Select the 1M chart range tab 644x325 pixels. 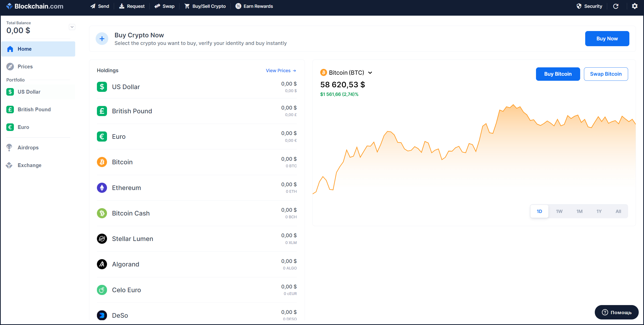pos(579,211)
